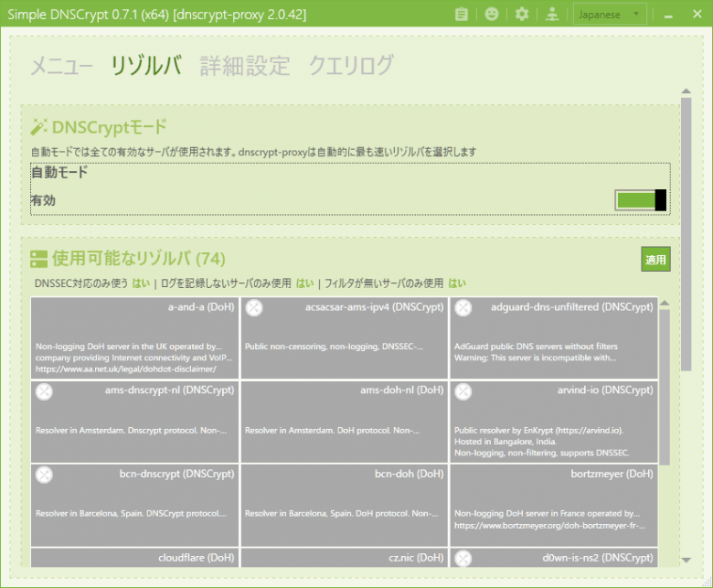Switch to the リゾルバ tab
713x588 pixels.
(146, 66)
